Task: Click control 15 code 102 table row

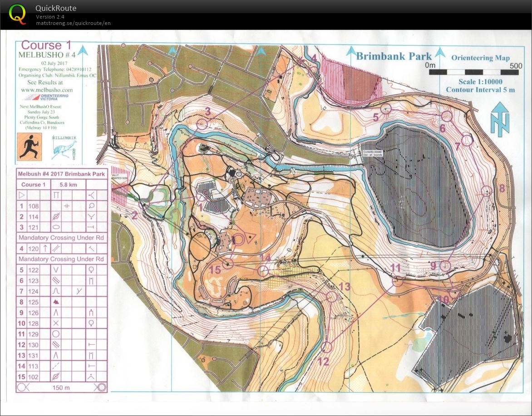Action: click(61, 376)
